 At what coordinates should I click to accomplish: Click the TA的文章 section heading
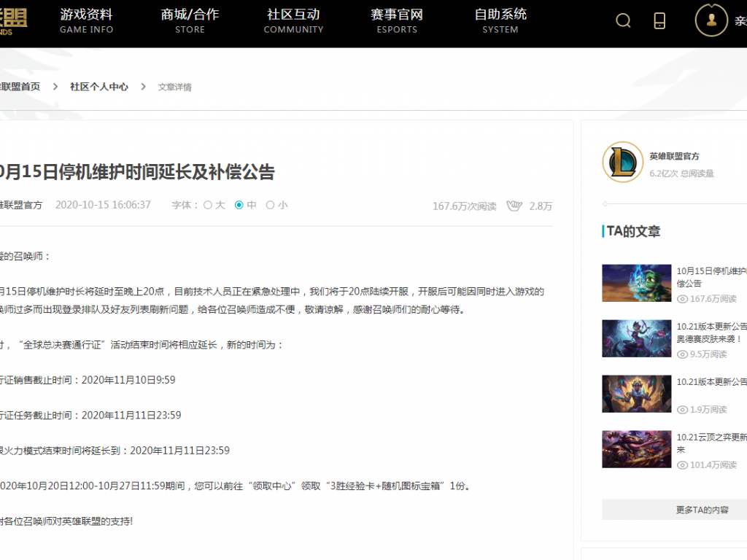pos(633,231)
